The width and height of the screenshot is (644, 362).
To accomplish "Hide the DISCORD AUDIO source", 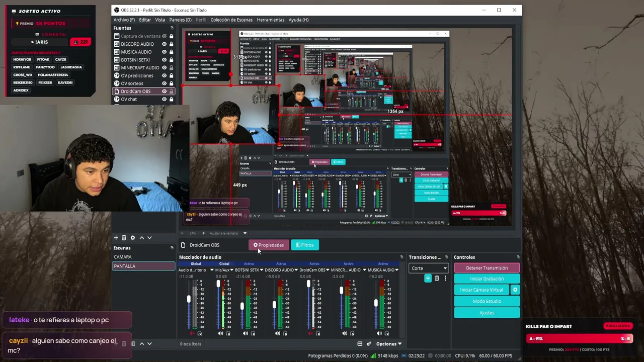I will pyautogui.click(x=164, y=44).
